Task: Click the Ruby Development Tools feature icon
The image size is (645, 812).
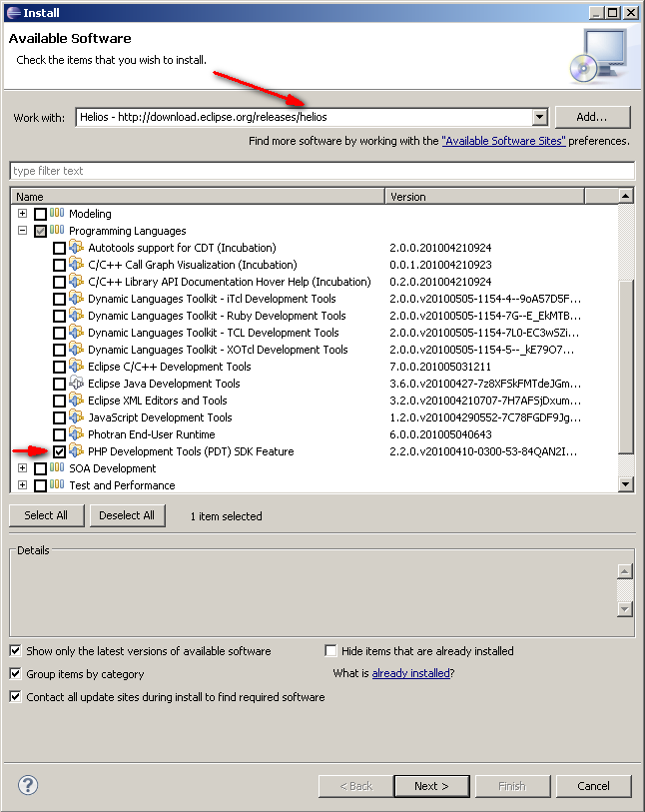Action: 76,316
